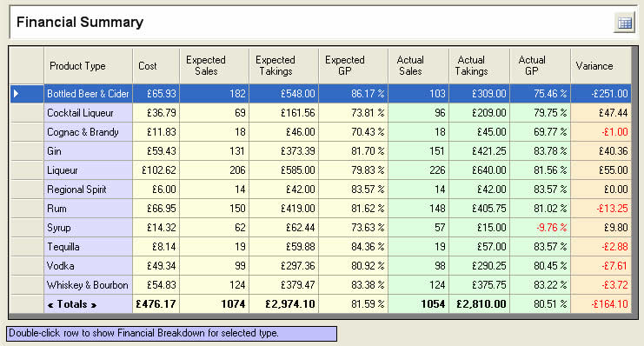644x346 pixels.
Task: Click expected takings £373.39 for Gin
Action: (283, 151)
